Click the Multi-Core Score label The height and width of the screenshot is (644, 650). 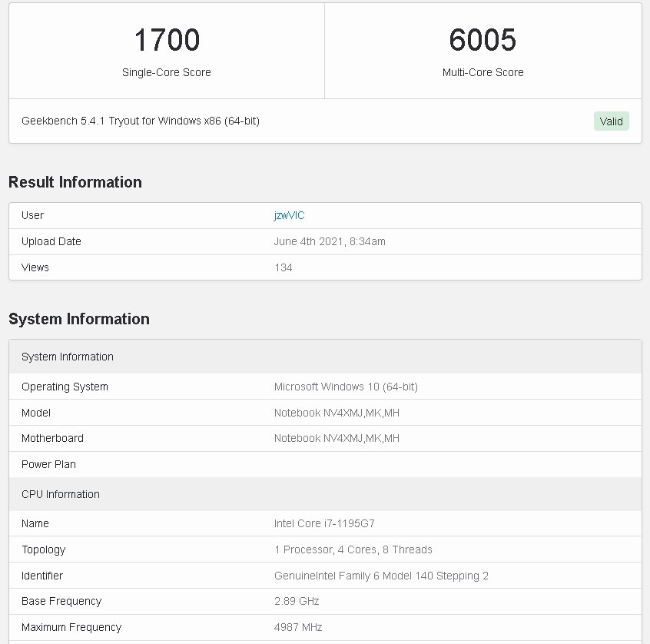483,72
